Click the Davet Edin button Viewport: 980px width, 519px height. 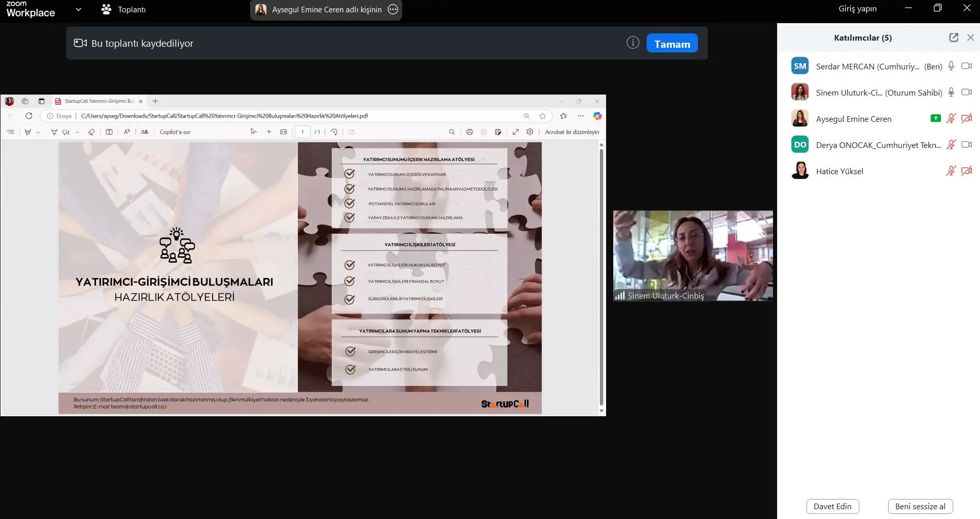(832, 506)
